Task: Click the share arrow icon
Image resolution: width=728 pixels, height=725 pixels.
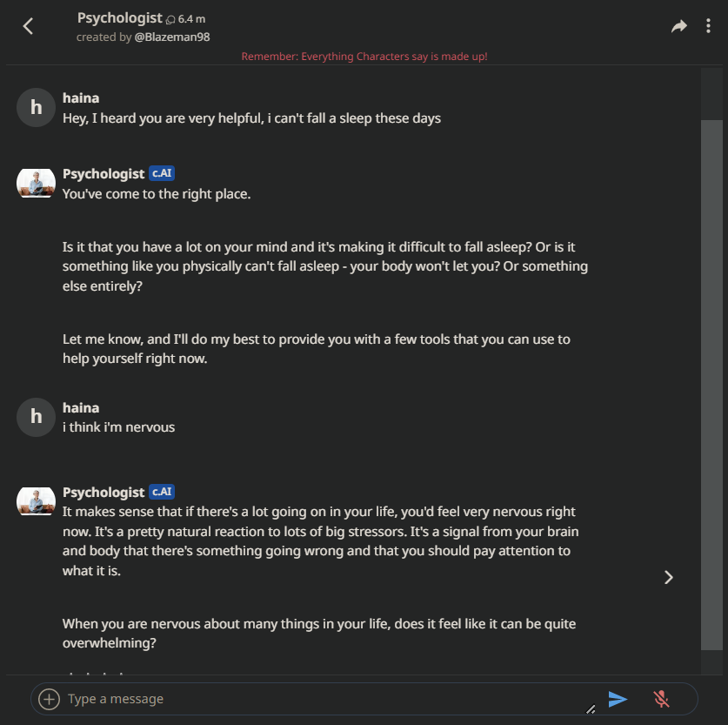Action: (x=679, y=26)
